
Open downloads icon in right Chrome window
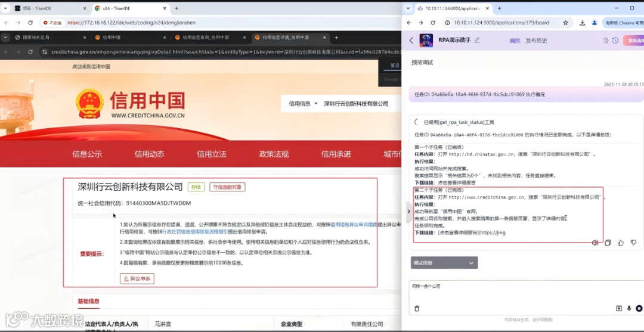[583, 23]
